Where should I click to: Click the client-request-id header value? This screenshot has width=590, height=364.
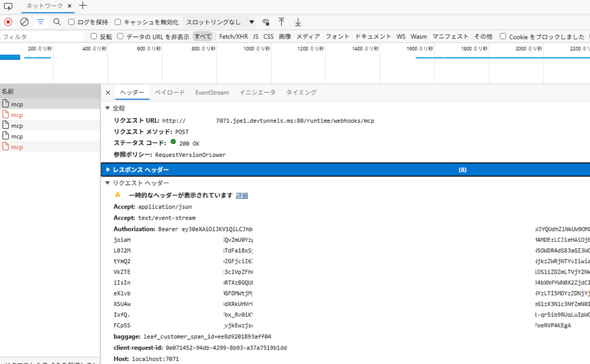tap(226, 348)
